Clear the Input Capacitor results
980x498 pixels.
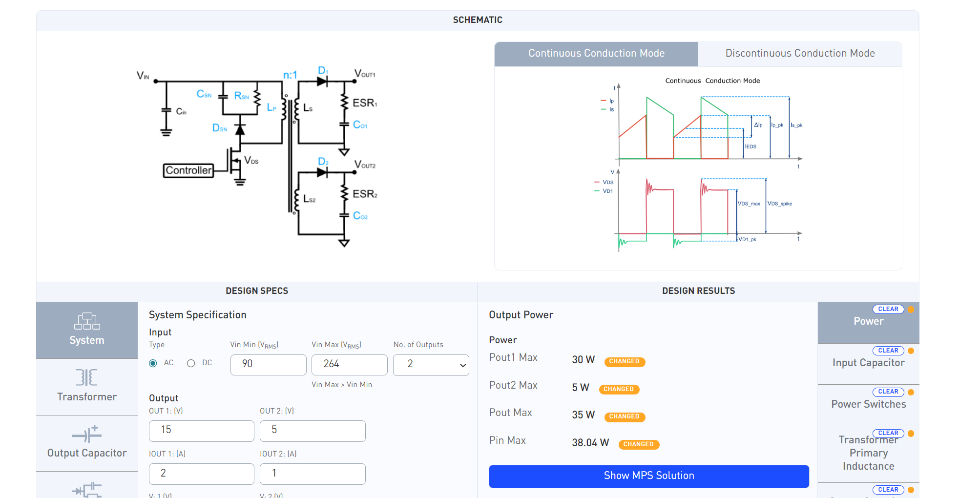[x=888, y=351]
